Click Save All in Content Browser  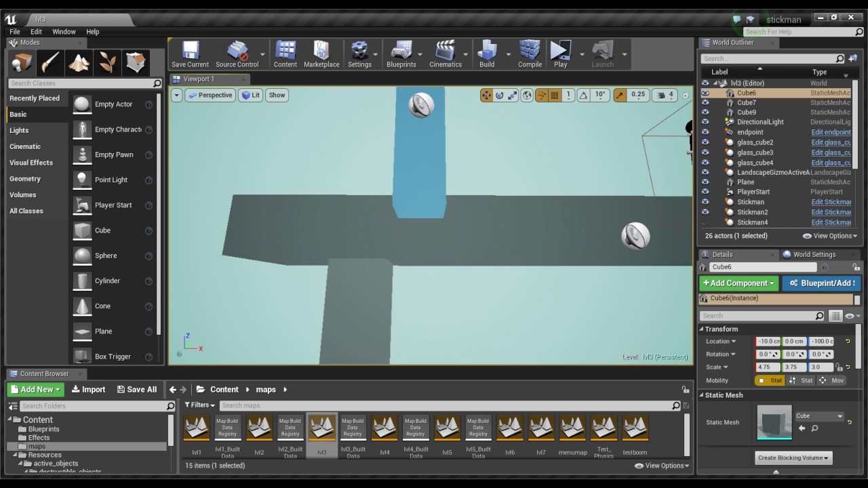click(137, 390)
